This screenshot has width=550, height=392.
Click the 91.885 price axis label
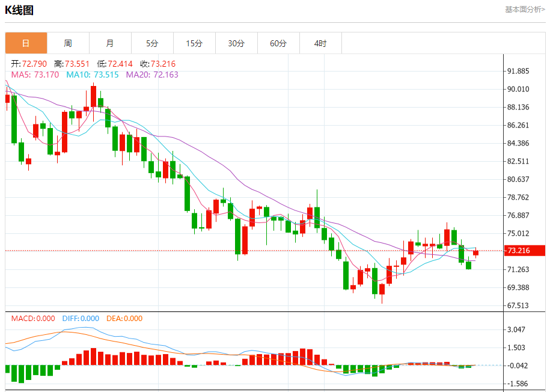coord(518,71)
